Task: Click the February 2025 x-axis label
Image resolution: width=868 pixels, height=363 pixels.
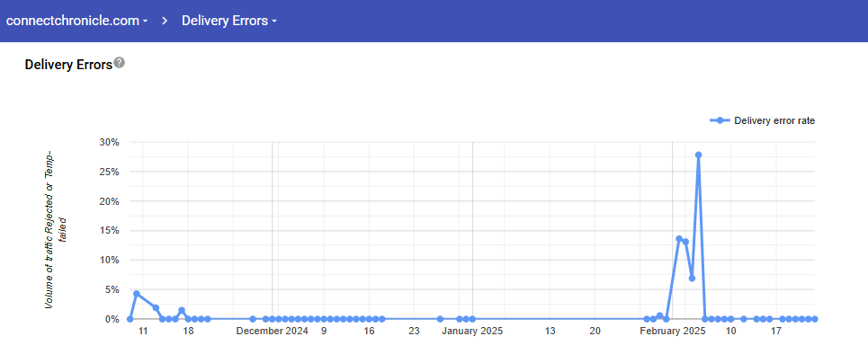Action: tap(673, 331)
